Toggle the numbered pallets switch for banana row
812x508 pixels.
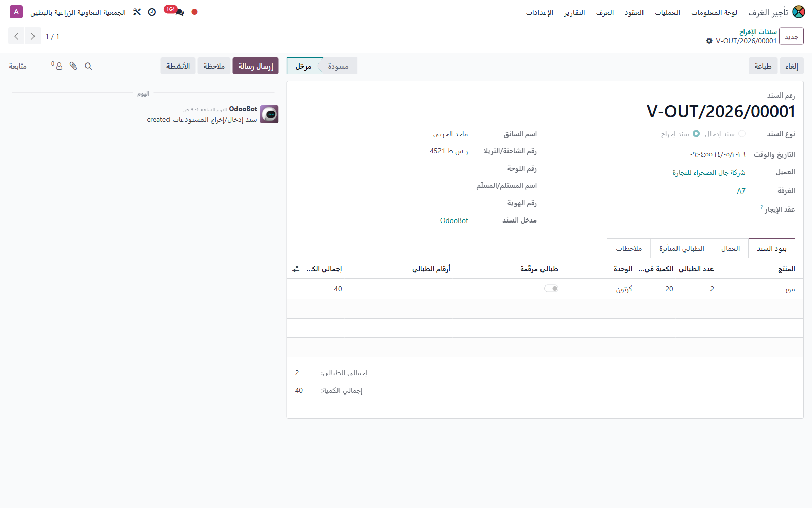[551, 289]
